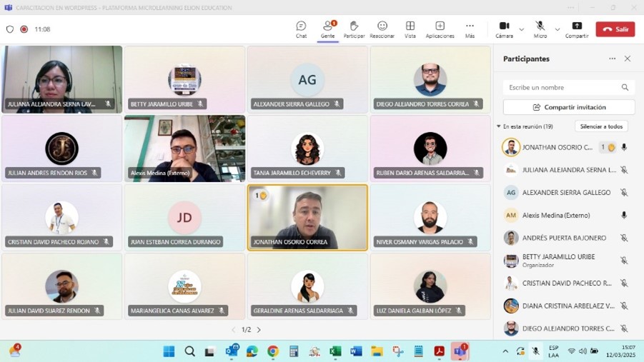Open the camera options dropdown arrow
The image size is (644, 362).
coord(522,29)
